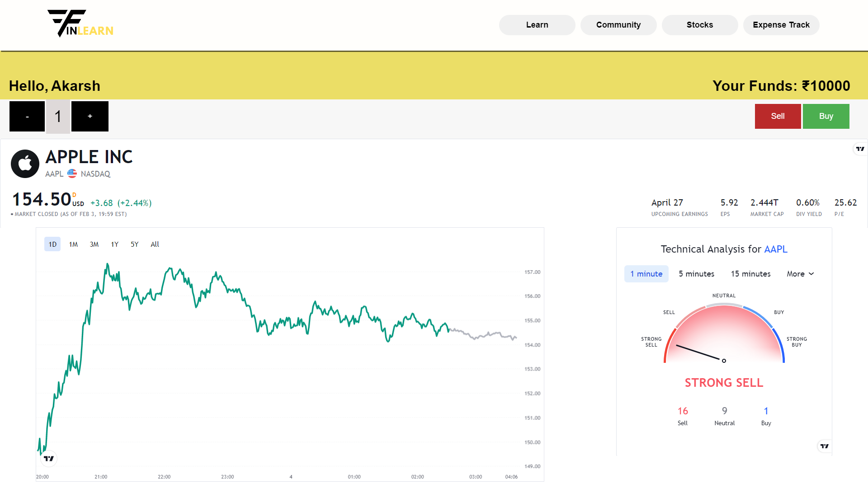Go to the Community section
This screenshot has width=868, height=488.
coord(618,25)
